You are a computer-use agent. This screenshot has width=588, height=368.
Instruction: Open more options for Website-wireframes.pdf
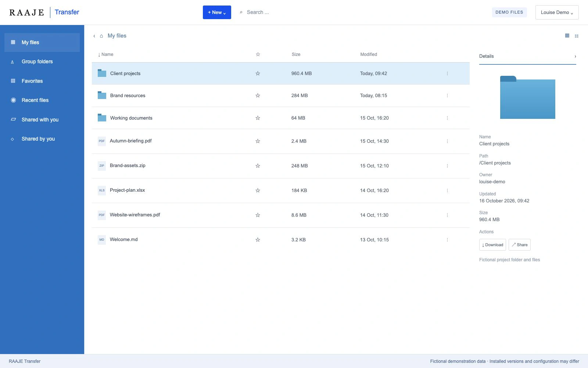[447, 215]
